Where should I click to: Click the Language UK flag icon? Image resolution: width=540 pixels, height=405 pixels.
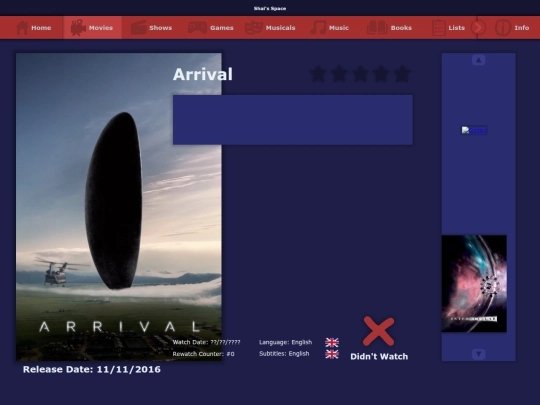(x=332, y=342)
